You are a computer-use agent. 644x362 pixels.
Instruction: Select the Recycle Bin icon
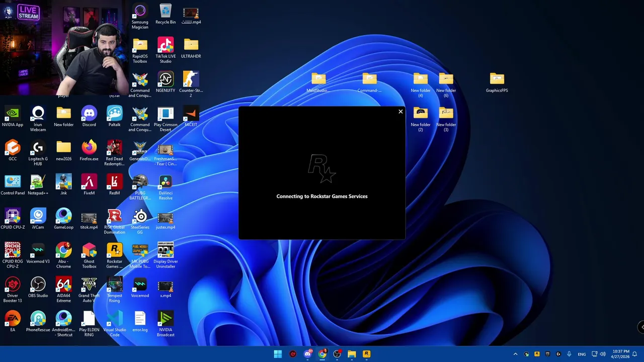(166, 14)
